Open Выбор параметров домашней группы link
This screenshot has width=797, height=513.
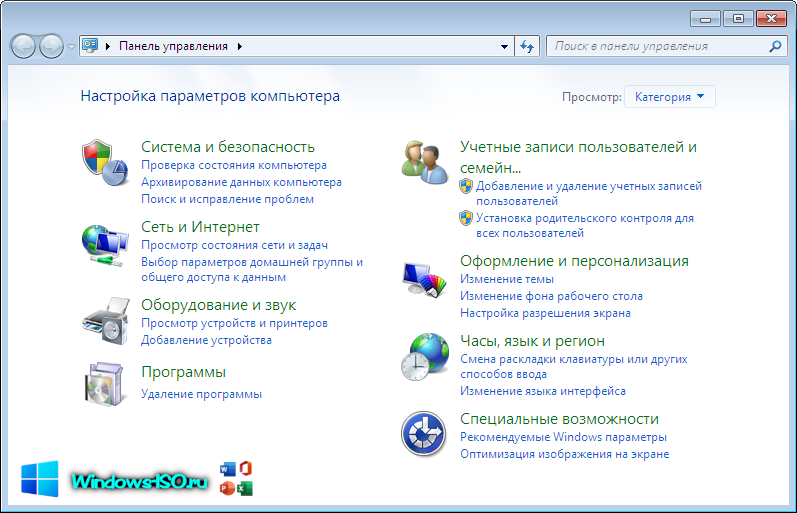[x=252, y=269]
